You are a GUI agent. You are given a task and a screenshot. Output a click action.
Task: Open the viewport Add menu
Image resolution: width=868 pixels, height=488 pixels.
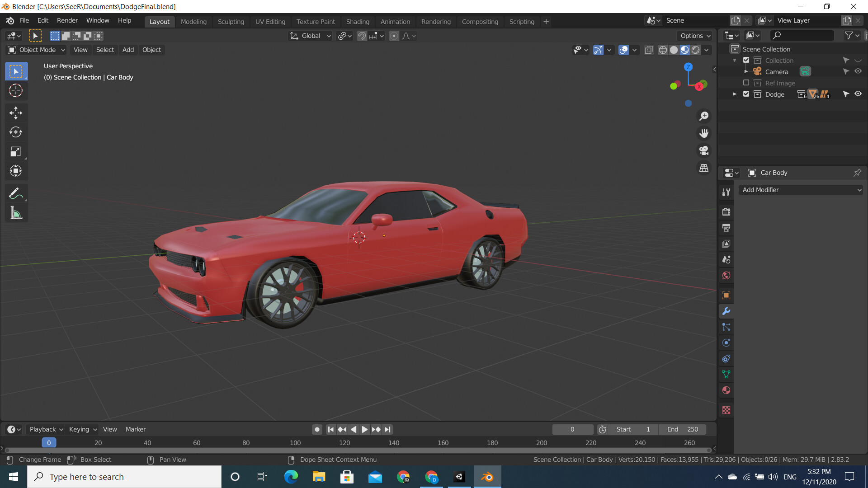click(128, 50)
